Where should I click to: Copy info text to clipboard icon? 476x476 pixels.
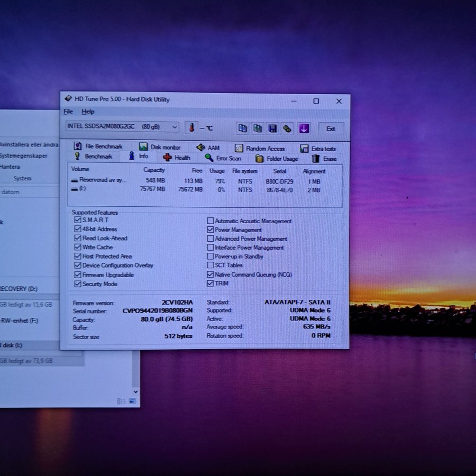(242, 128)
